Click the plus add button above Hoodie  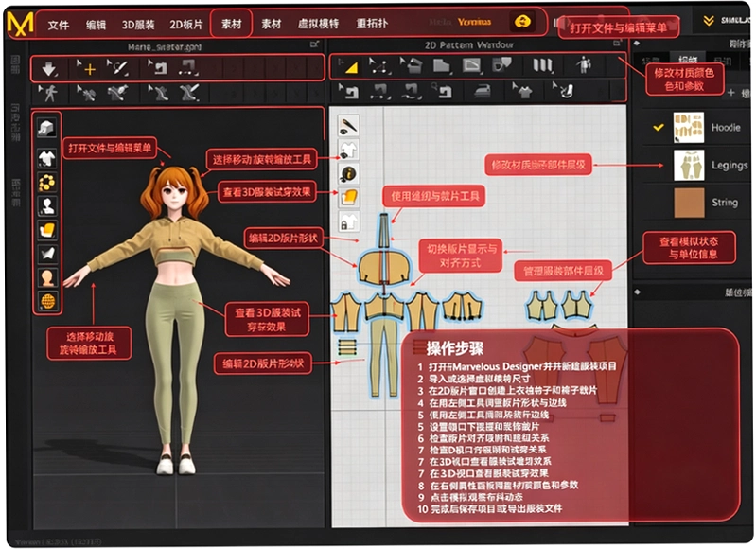(x=731, y=93)
